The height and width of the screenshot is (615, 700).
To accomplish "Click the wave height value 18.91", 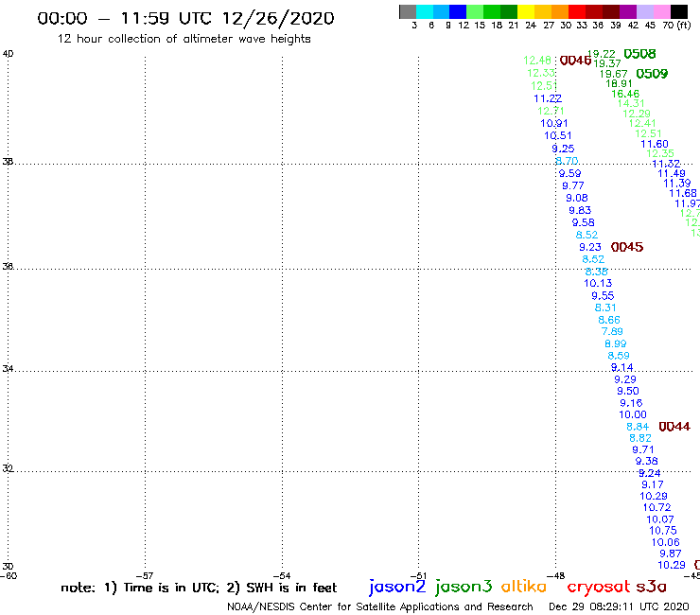I will pyautogui.click(x=619, y=83).
